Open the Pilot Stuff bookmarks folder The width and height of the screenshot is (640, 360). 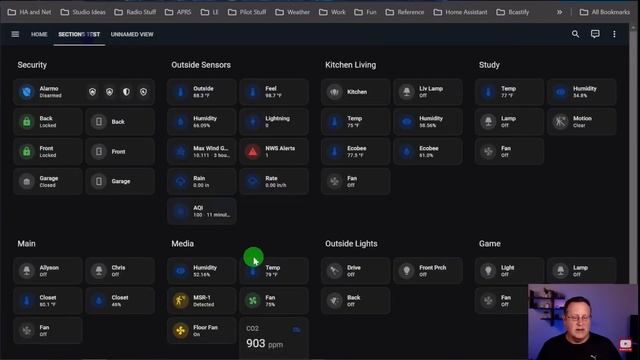pyautogui.click(x=247, y=12)
